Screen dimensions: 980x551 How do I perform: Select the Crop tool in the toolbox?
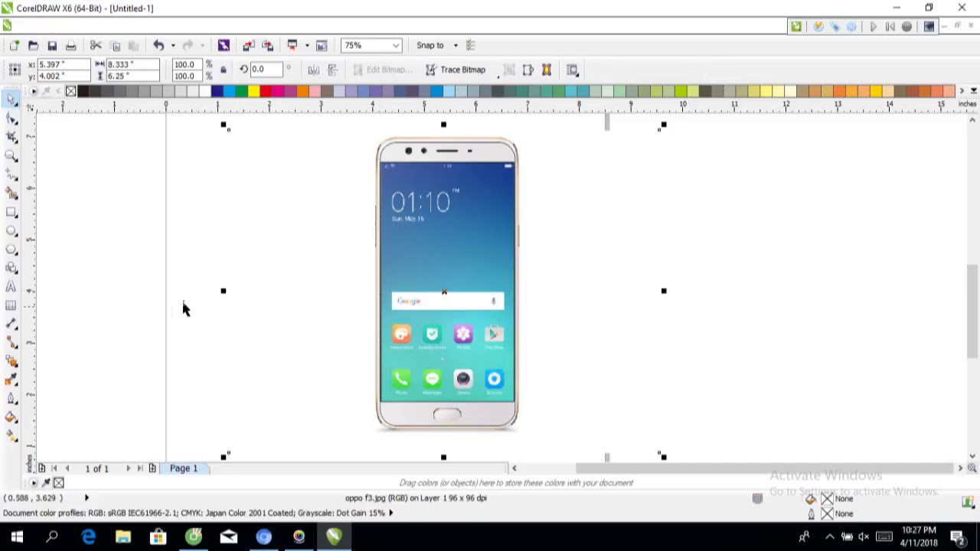pos(11,137)
